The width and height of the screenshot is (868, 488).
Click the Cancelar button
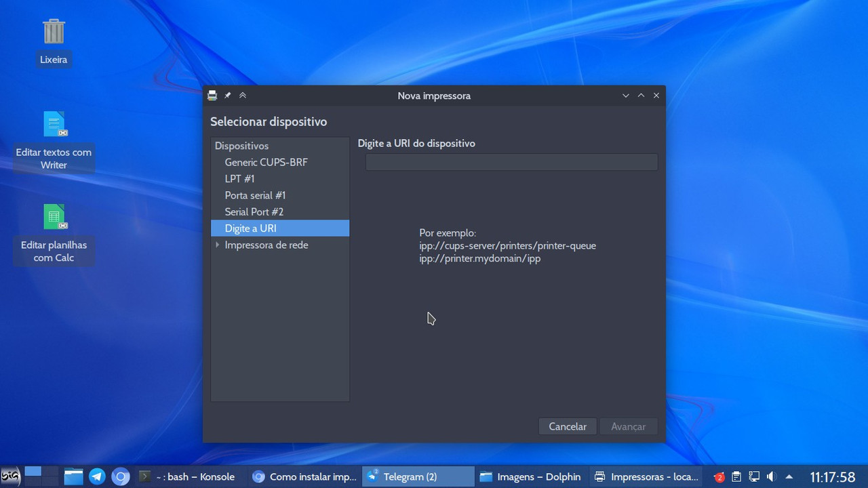[568, 426]
